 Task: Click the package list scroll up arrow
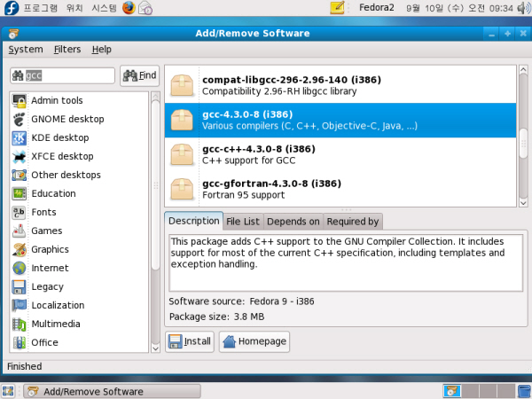pos(523,69)
